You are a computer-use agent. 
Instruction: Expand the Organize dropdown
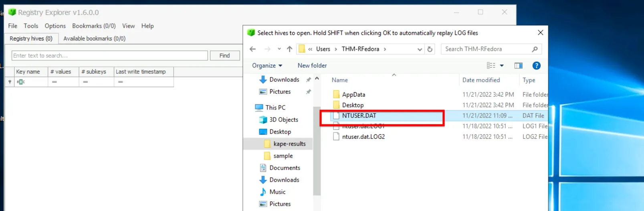click(267, 66)
